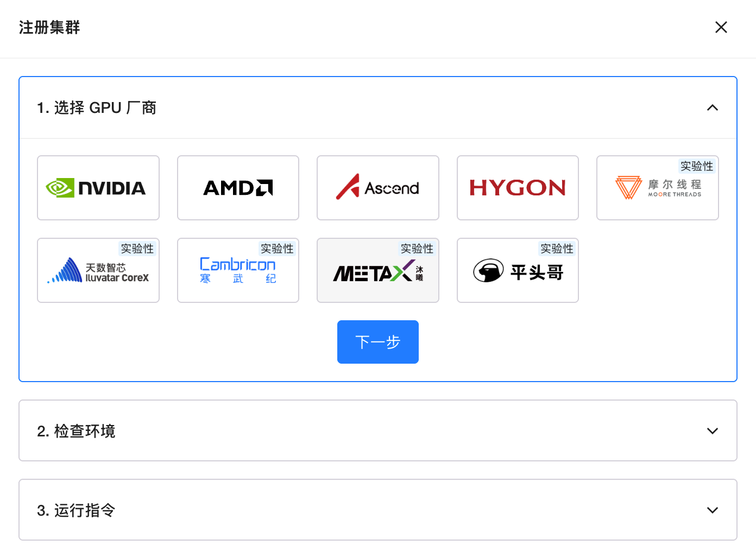Image resolution: width=756 pixels, height=558 pixels.
Task: Expand the 运行指令 section chevron
Action: coord(712,510)
